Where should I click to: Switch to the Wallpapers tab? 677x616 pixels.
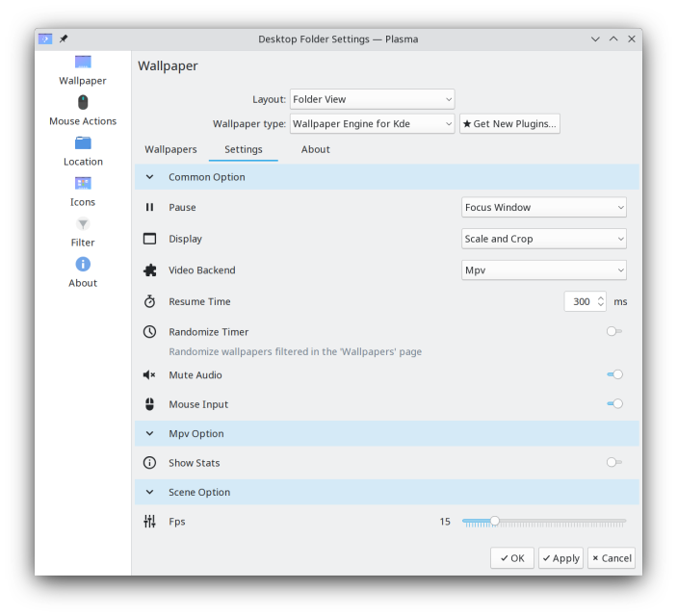tap(170, 149)
